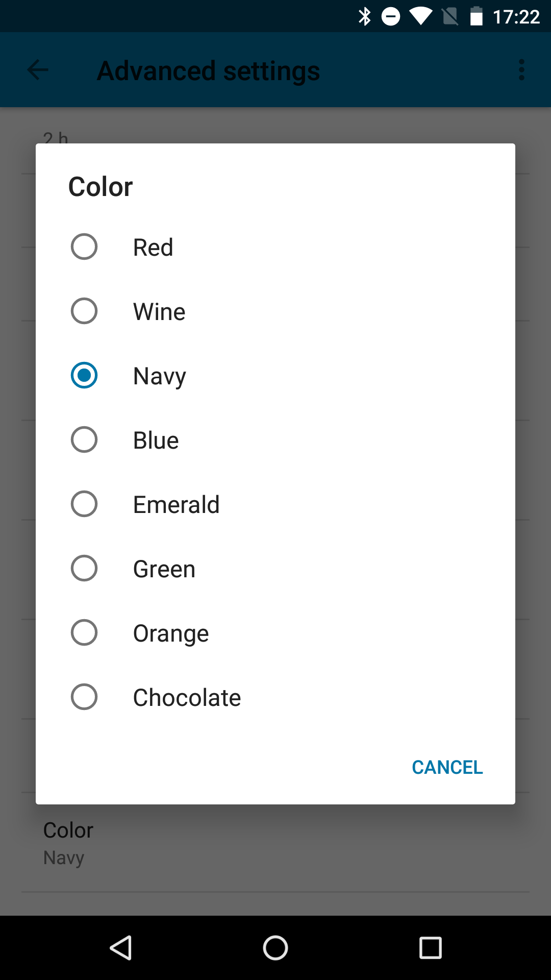Tap the Android back navigation button
Viewport: 551px width, 980px height.
[121, 948]
